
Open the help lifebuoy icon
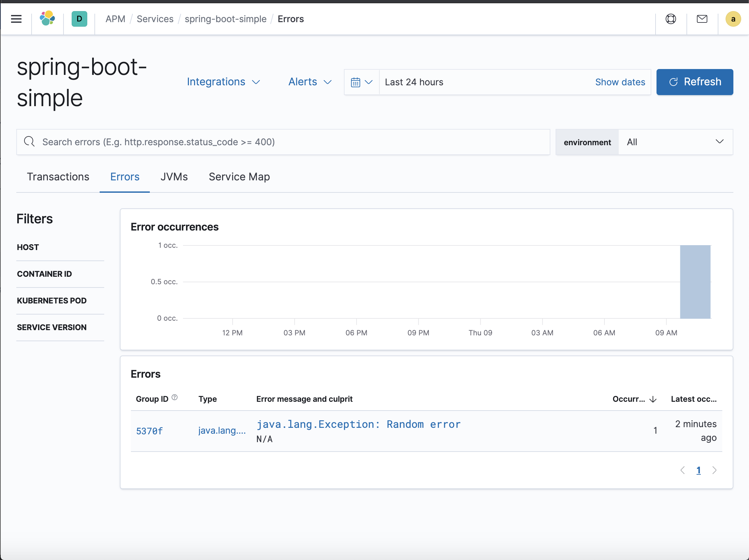click(671, 19)
